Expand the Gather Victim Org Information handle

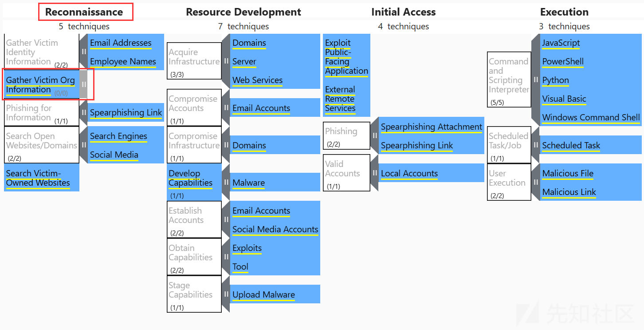point(83,84)
